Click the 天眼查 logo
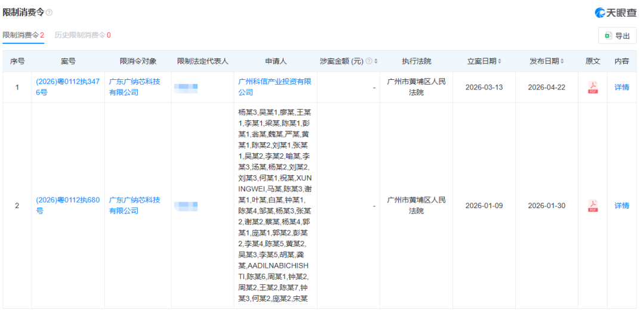This screenshot has height=313, width=644. (x=615, y=13)
